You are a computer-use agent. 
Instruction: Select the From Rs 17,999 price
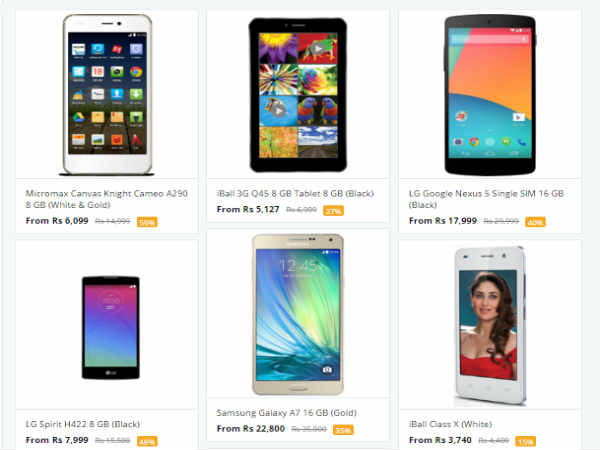coord(443,221)
